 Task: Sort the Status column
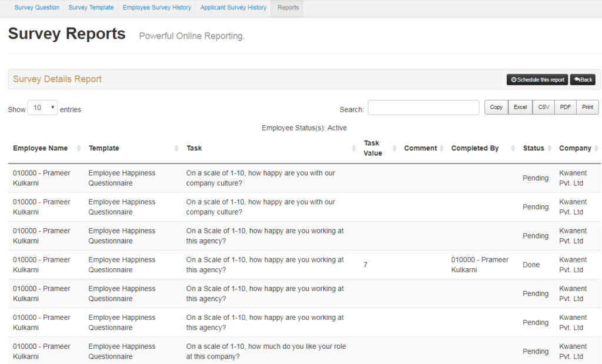550,148
